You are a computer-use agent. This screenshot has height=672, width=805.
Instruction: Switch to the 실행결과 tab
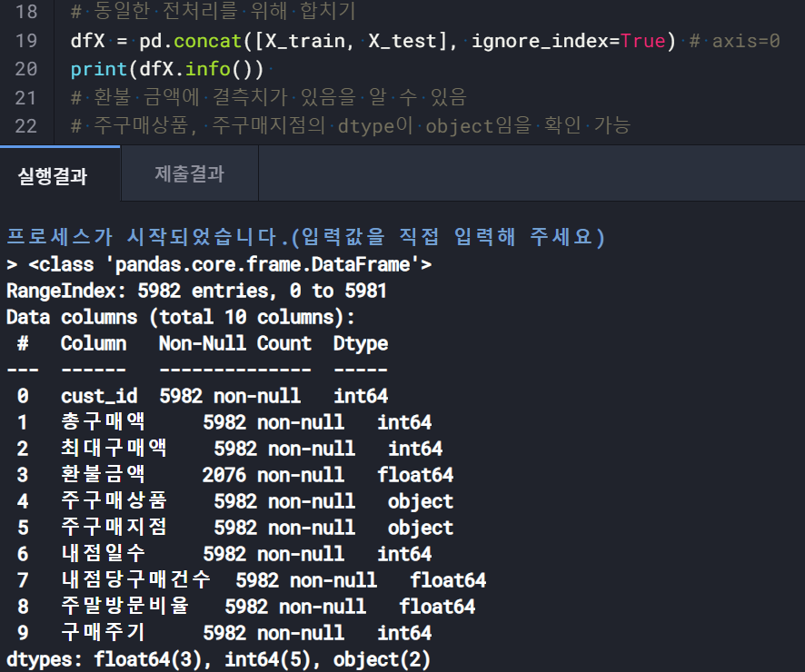60,174
